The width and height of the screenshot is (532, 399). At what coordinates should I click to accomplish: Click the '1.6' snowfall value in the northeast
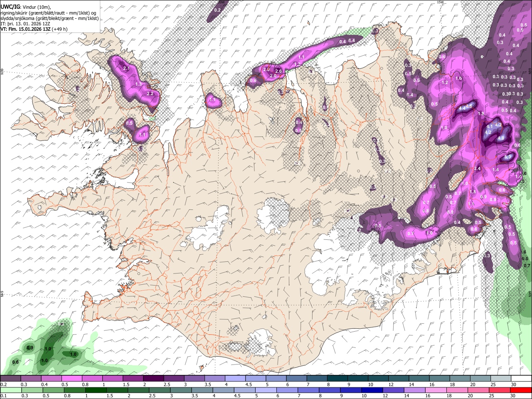(458, 78)
